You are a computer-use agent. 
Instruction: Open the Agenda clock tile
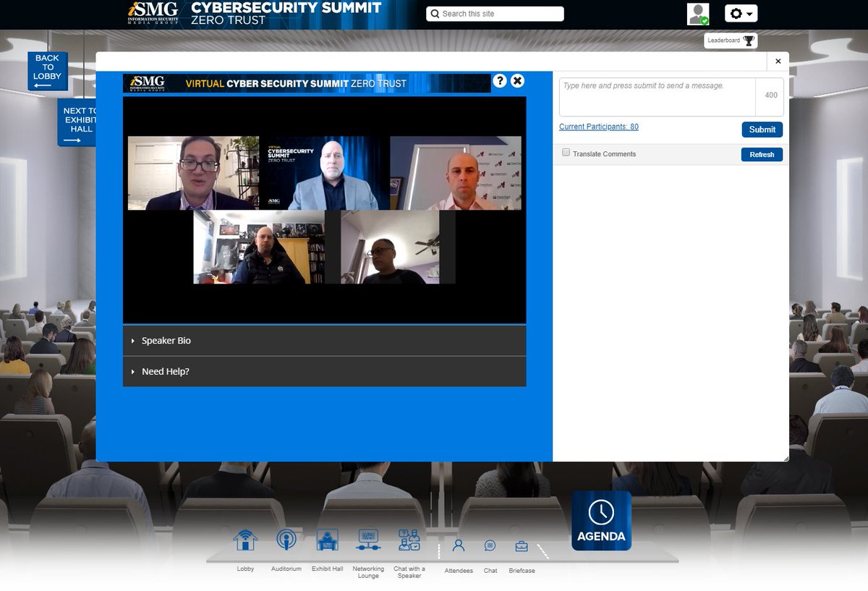click(x=601, y=521)
